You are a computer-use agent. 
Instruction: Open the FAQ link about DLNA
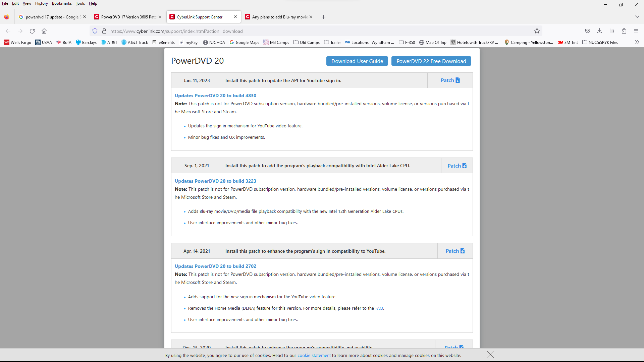pyautogui.click(x=379, y=308)
